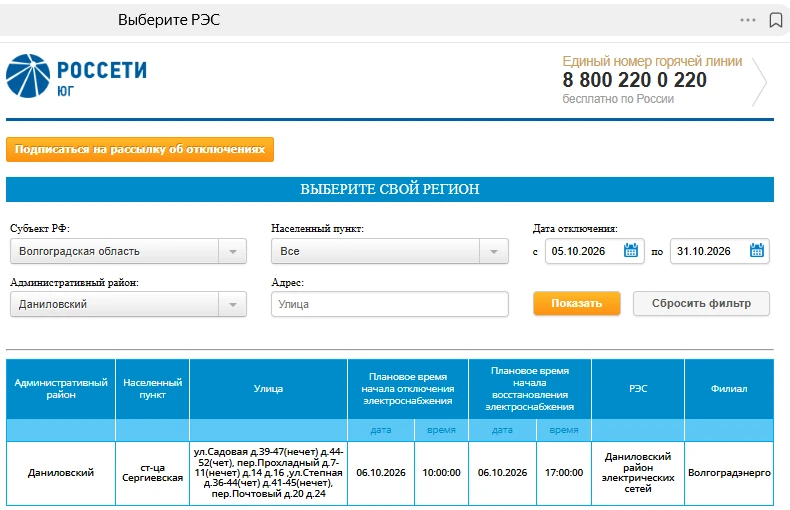
Task: Click the Населенный пункт column header
Action: pos(153,389)
